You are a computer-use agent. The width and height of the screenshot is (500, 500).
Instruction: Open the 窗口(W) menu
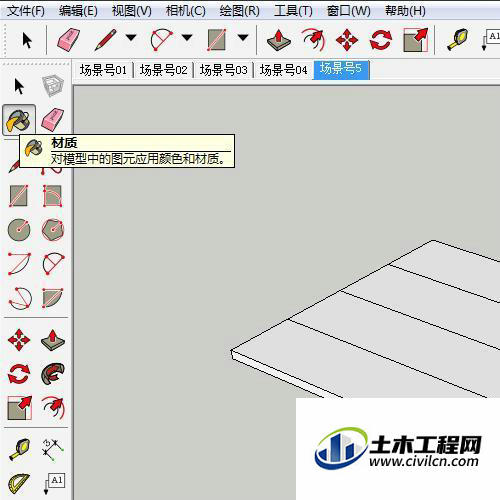pos(349,11)
